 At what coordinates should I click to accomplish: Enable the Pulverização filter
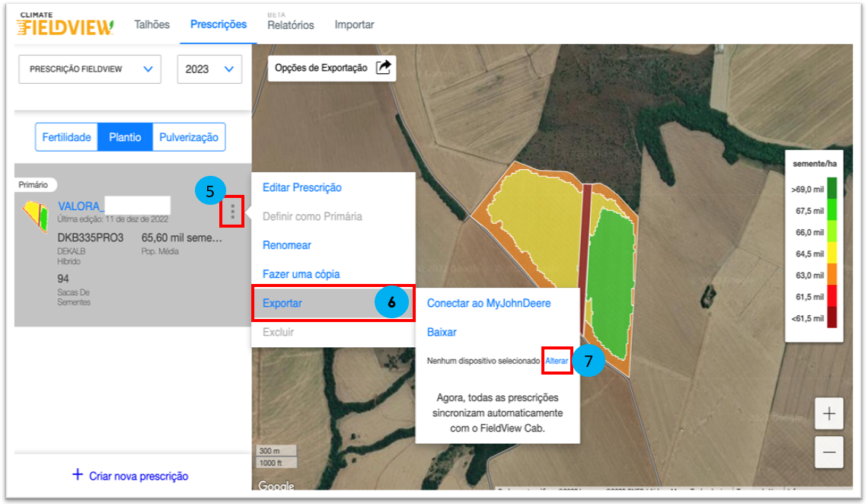[189, 137]
